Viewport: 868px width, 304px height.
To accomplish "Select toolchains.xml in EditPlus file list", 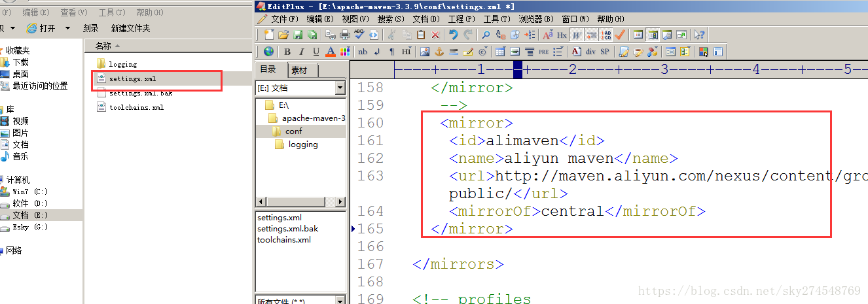I will coord(284,239).
